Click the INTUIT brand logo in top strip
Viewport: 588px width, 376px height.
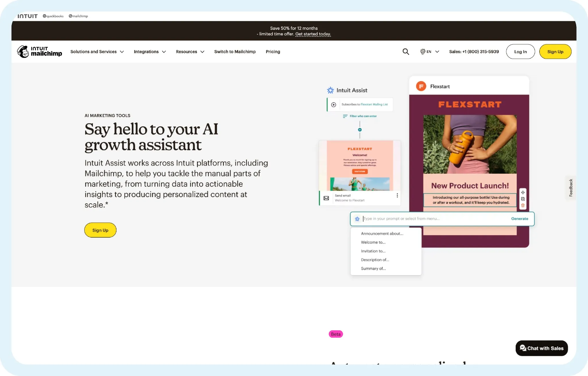click(x=28, y=16)
